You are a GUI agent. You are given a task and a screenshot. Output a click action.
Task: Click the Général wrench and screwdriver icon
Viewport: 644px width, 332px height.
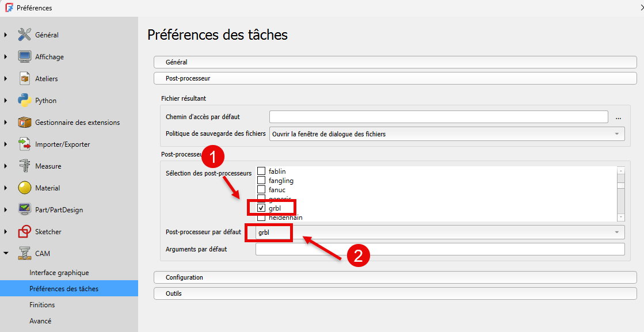(24, 35)
